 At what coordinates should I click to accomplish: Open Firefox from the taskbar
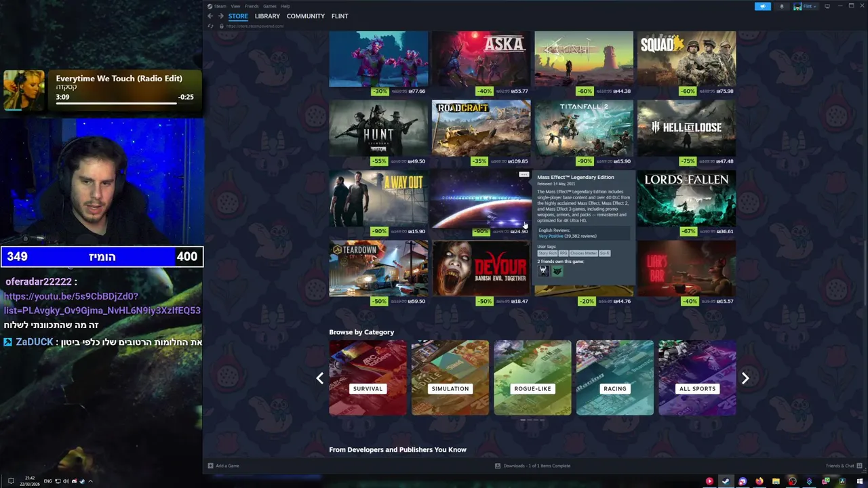click(x=759, y=481)
